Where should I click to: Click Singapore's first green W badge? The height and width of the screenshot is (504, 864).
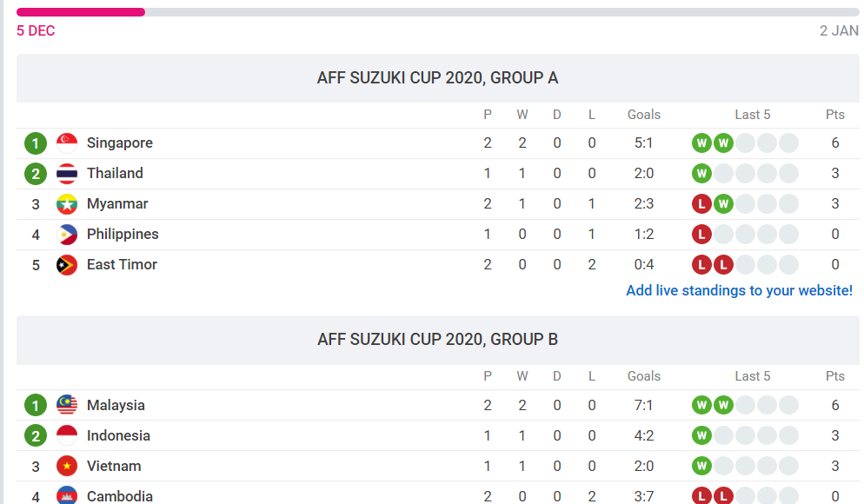[x=701, y=143]
